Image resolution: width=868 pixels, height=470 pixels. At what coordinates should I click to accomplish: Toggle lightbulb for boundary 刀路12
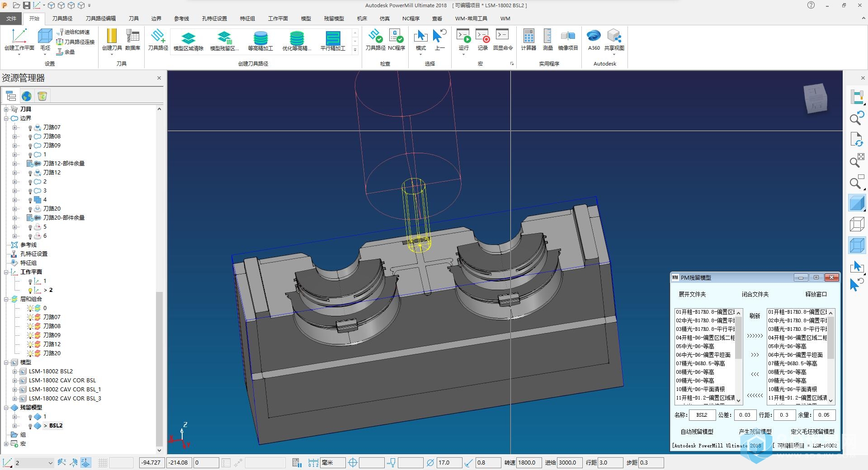click(30, 173)
